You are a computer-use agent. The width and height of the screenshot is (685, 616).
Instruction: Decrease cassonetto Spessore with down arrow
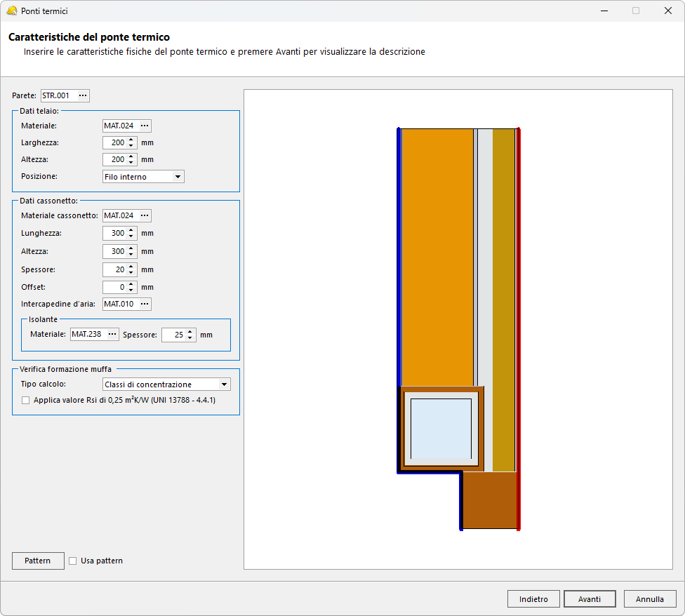[131, 272]
